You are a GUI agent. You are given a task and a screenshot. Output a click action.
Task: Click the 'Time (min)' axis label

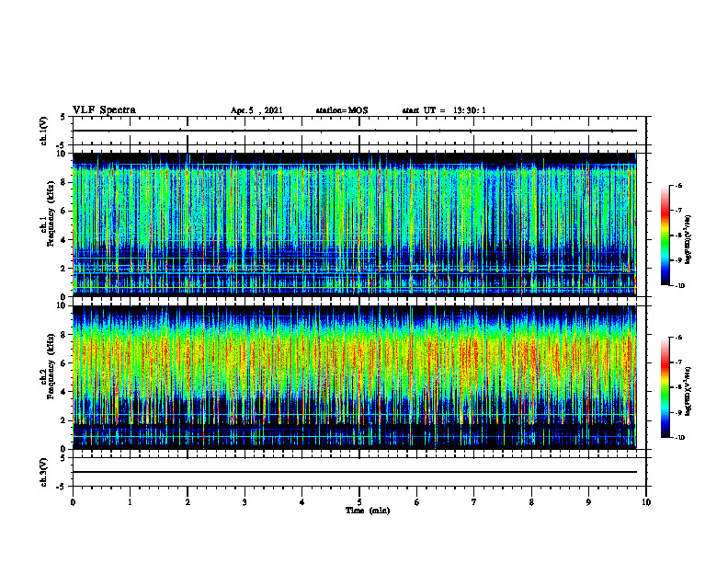tap(368, 511)
